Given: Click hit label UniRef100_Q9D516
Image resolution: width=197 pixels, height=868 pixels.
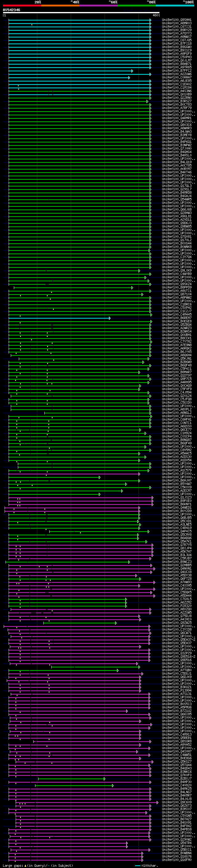Looking at the screenshot, I should pyautogui.click(x=177, y=660).
